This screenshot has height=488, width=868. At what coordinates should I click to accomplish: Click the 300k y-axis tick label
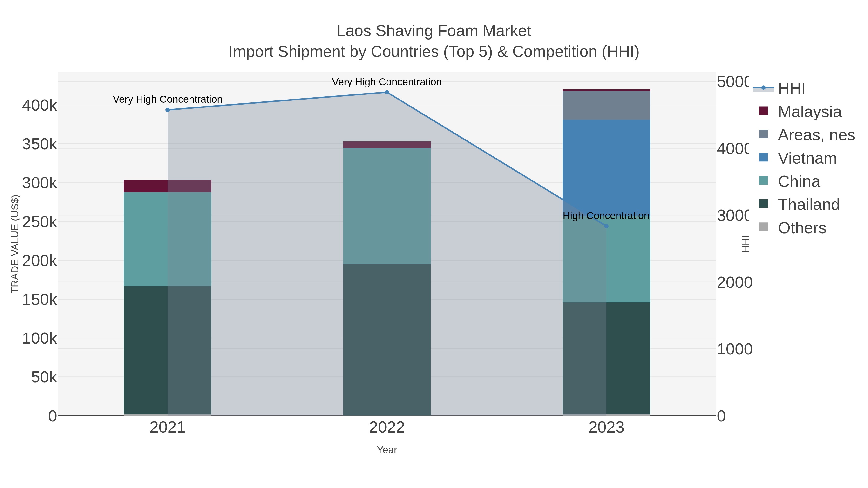[x=40, y=183]
